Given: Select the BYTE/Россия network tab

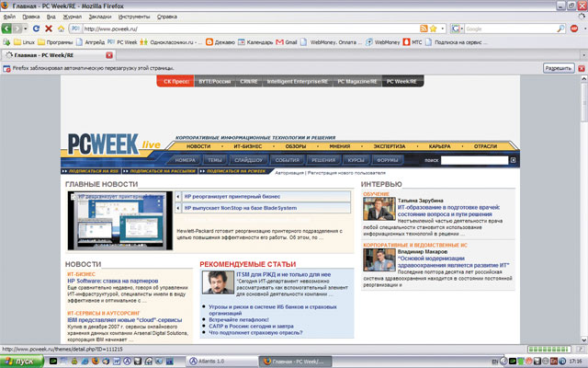Looking at the screenshot, I should coord(214,81).
